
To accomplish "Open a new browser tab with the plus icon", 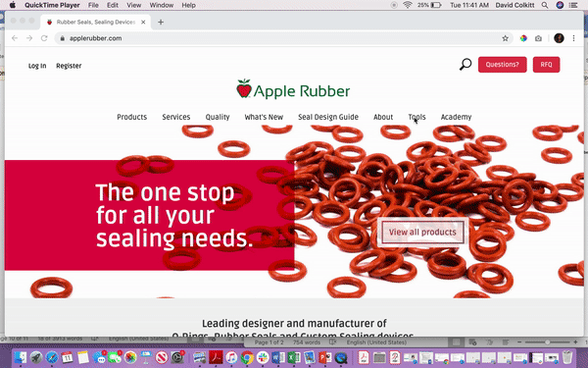I will (x=161, y=23).
